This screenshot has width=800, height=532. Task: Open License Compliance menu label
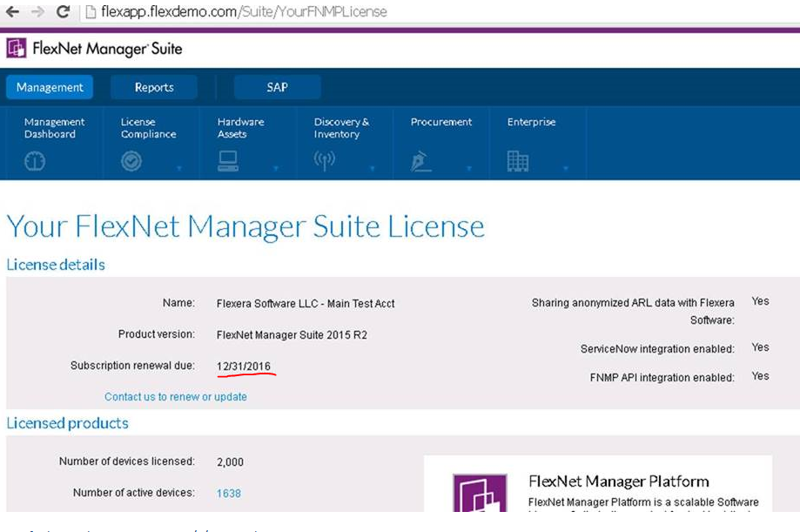[x=149, y=128]
